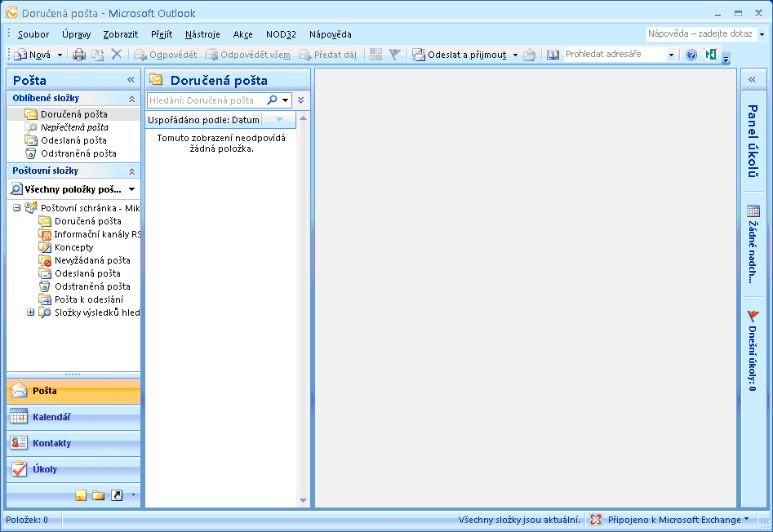Open the Akce menu
This screenshot has height=532, width=773.
click(x=243, y=34)
